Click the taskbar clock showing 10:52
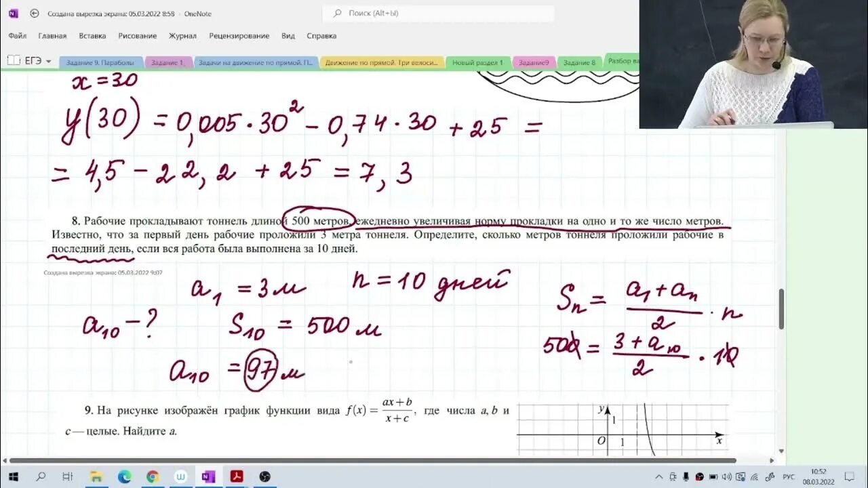 coord(818,476)
